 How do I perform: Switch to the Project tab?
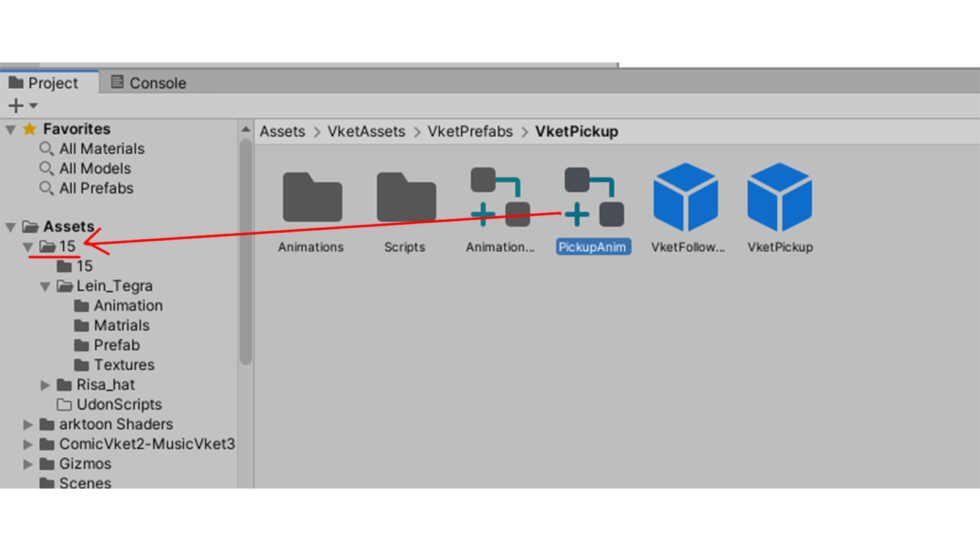[x=49, y=83]
